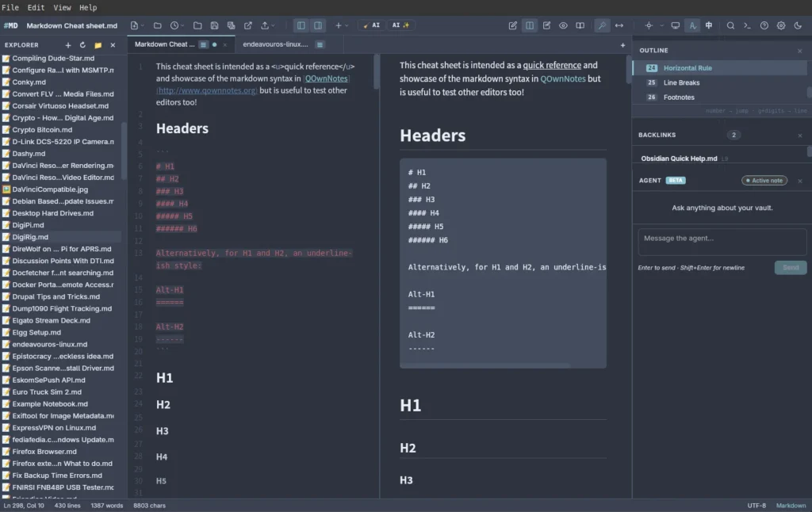Open DigiRig.md in the Explorer
Screen dimensions: 812x512
coord(61,237)
